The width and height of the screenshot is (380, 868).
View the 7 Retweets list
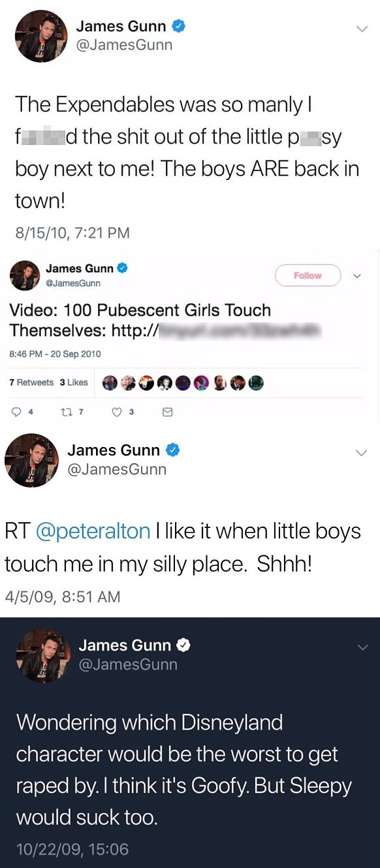coord(32,382)
